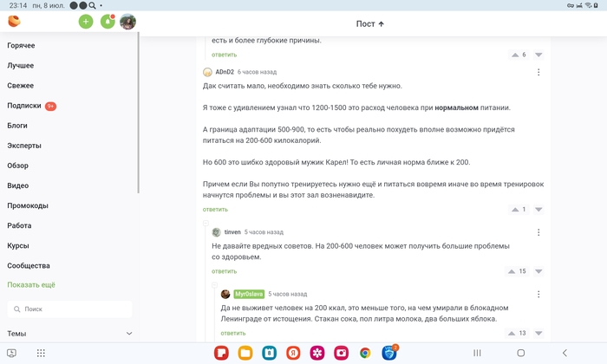Upvote Myr0slava's comment

pos(512,334)
